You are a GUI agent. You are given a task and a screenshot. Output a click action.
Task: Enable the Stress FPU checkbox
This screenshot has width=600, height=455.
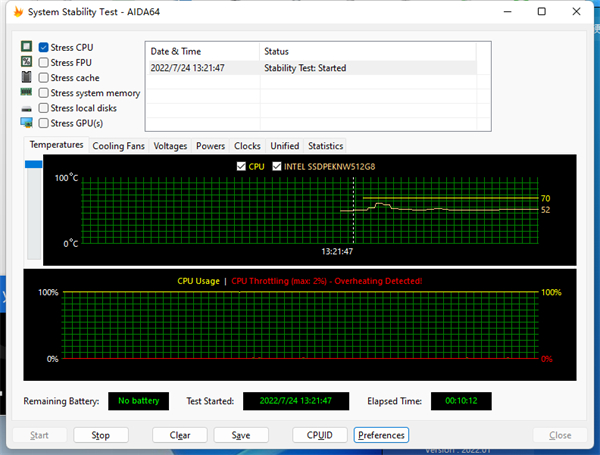44,62
